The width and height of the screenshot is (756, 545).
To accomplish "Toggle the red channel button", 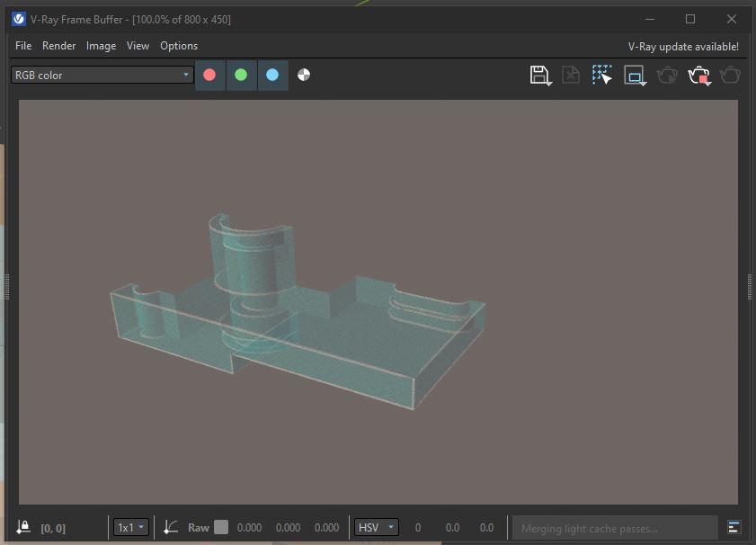I will tap(210, 76).
